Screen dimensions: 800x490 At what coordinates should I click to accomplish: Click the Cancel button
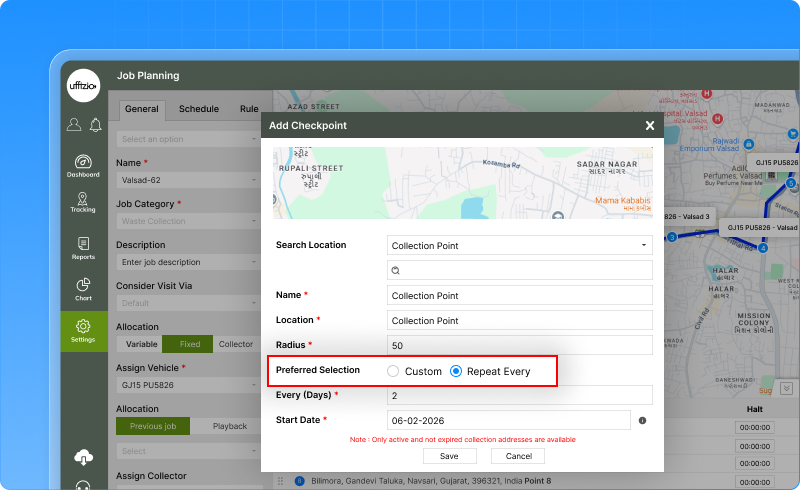point(518,456)
